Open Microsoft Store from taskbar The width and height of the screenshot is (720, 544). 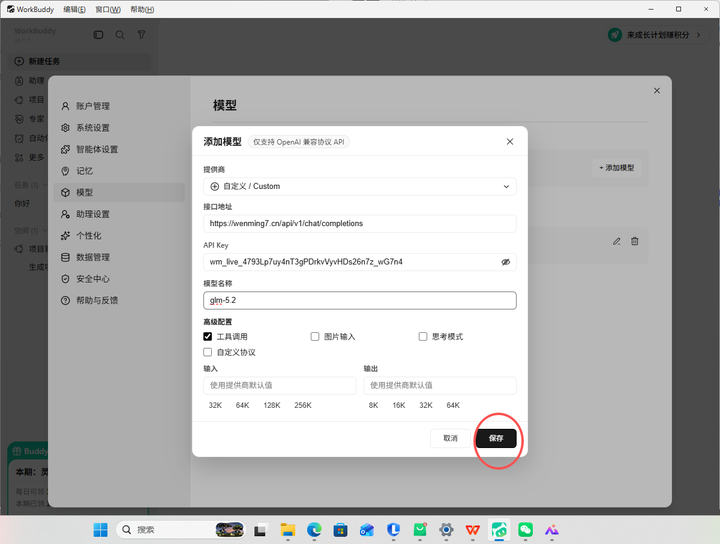coord(340,530)
